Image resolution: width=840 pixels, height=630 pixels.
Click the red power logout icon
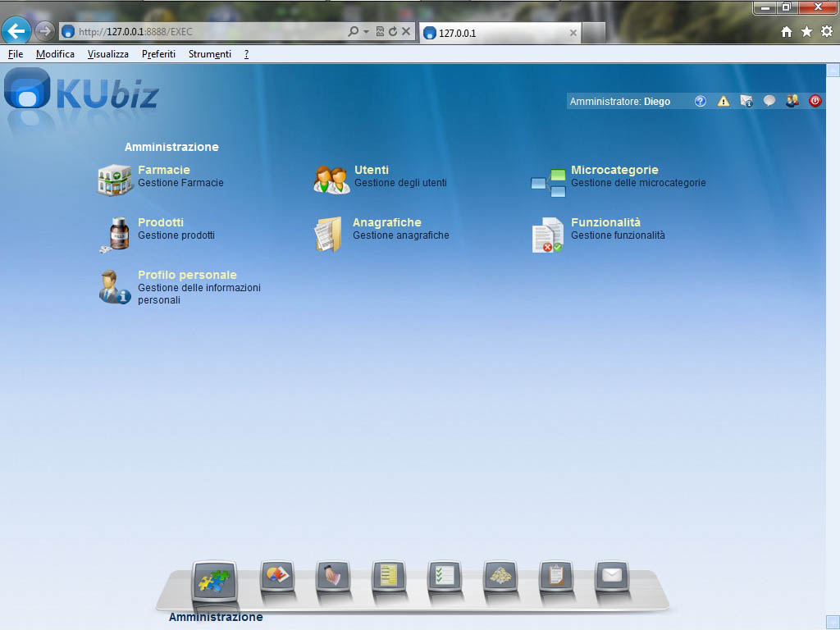point(815,102)
